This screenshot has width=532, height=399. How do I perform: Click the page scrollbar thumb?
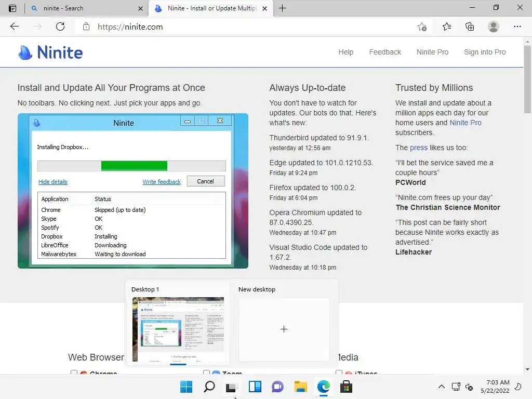(x=527, y=79)
